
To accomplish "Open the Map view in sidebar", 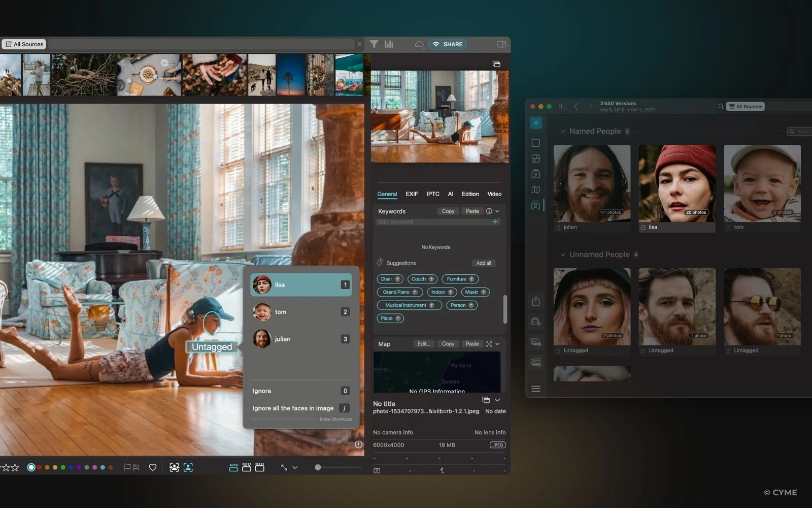I will point(535,189).
